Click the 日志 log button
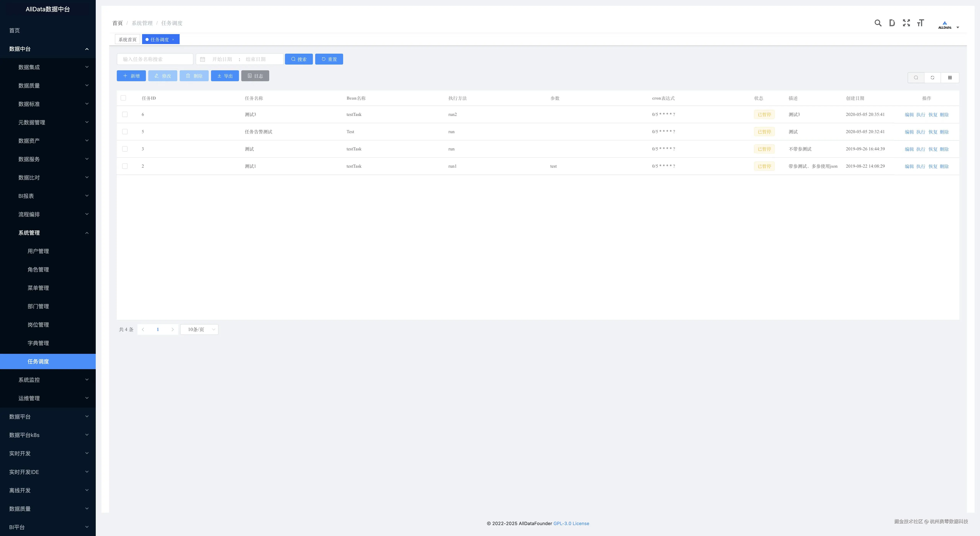The height and width of the screenshot is (536, 980). [x=255, y=76]
